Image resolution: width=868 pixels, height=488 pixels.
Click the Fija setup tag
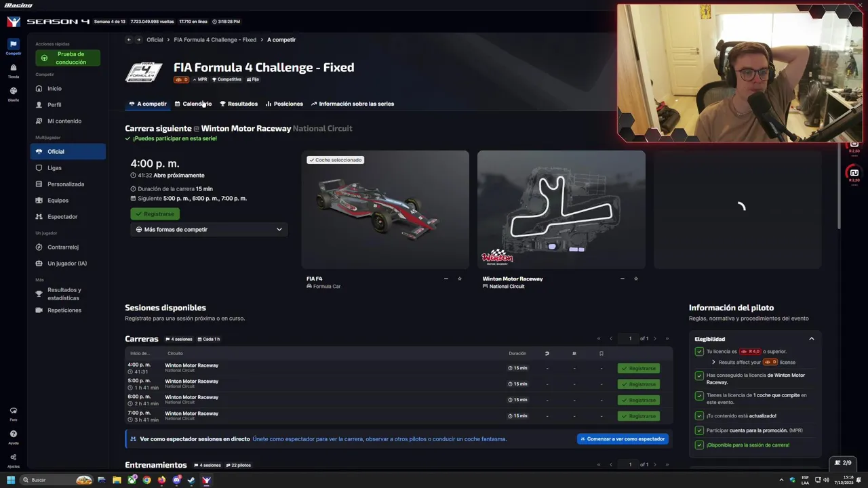[x=252, y=79]
